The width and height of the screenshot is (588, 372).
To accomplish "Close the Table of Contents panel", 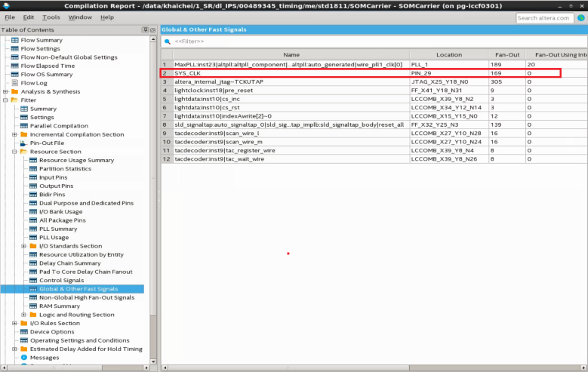I will point(152,29).
